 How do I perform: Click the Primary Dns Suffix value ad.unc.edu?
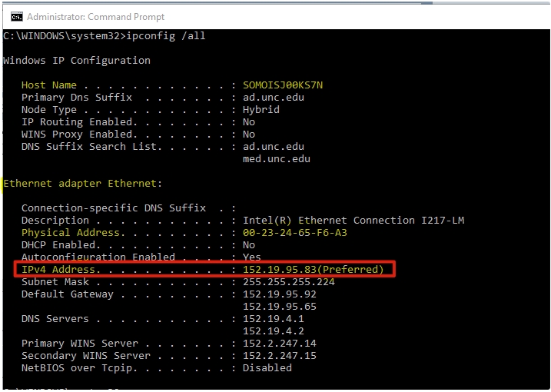tap(274, 98)
